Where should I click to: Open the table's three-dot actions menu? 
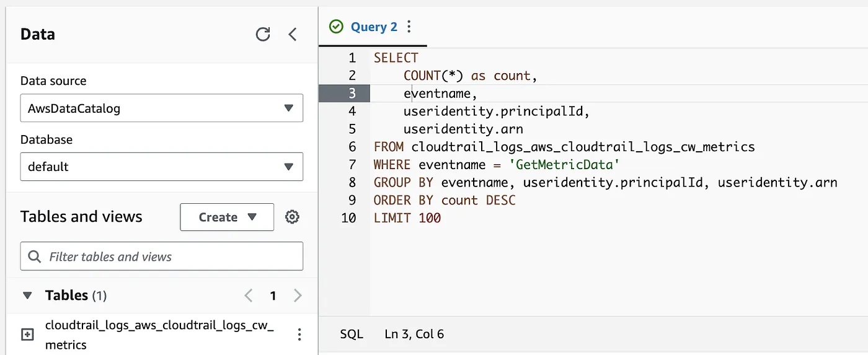299,335
